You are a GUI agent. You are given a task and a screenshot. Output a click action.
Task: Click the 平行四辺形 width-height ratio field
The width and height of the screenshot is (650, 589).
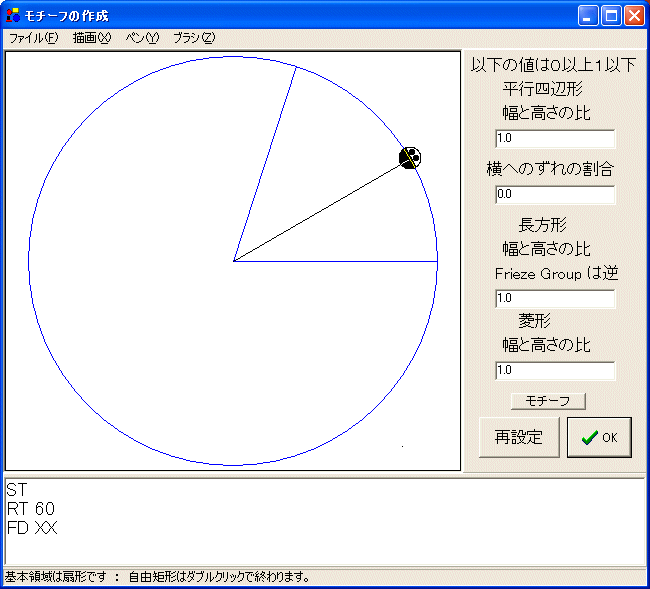[x=555, y=138]
